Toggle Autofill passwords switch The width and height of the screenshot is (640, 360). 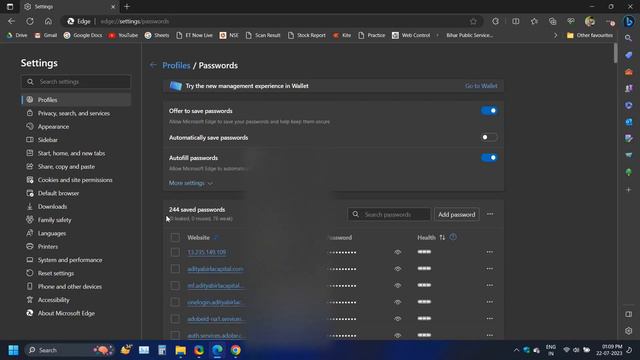point(489,158)
